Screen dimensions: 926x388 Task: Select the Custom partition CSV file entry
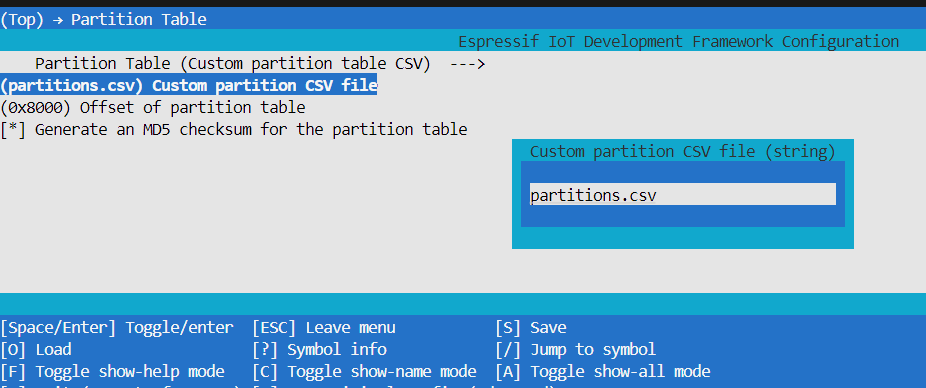(x=189, y=86)
